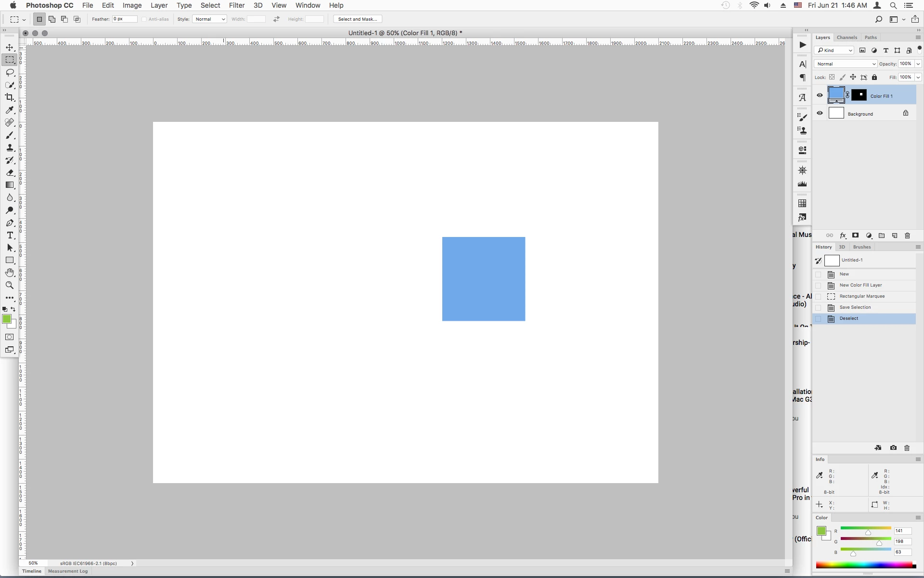Click the Select and Mask button
Viewport: 924px width, 578px height.
coord(358,19)
